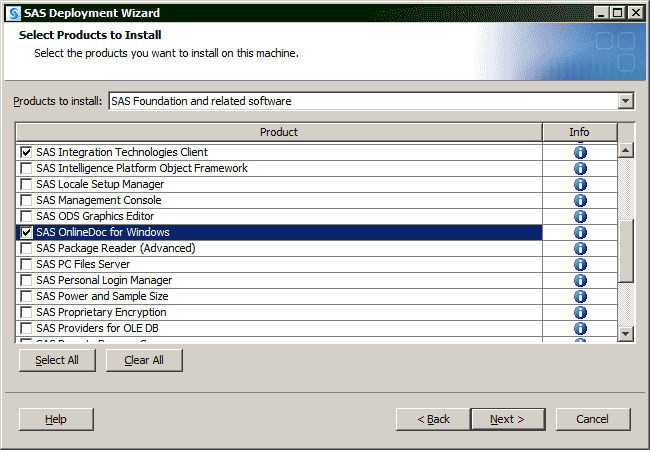The image size is (650, 450).
Task: Check SAS ODS Graphics Editor checkbox
Action: pos(26,216)
